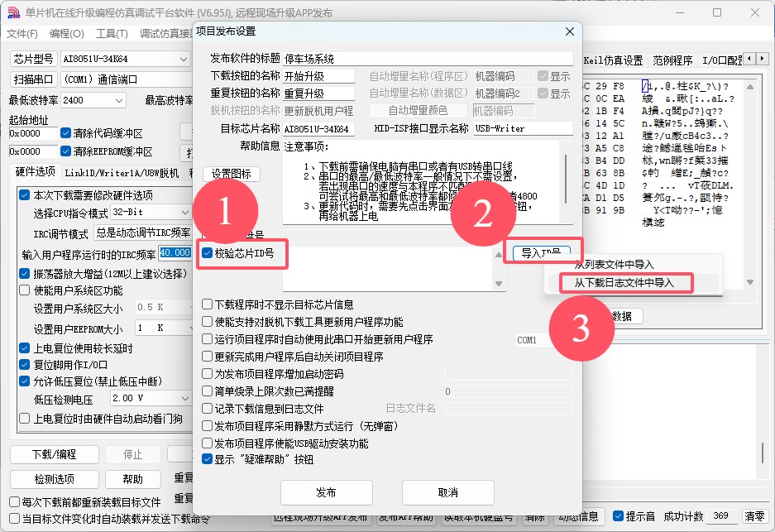Toggle 使能用户系统区功能 checkbox

pyautogui.click(x=24, y=290)
